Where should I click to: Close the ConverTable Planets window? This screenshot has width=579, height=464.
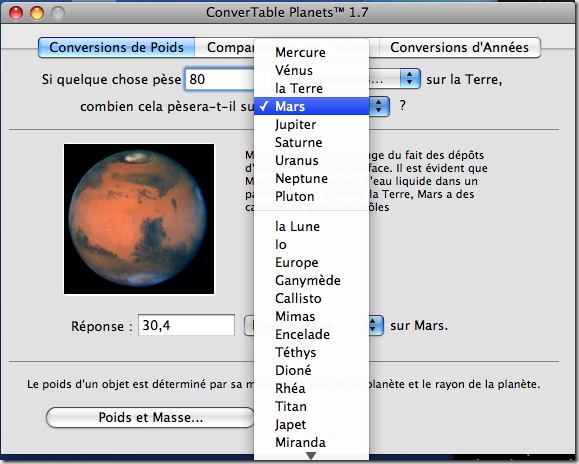point(16,13)
